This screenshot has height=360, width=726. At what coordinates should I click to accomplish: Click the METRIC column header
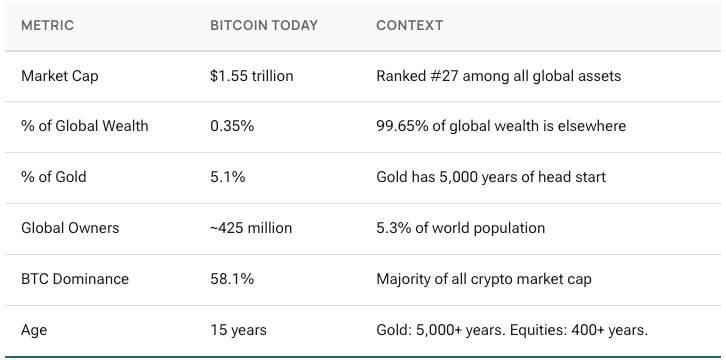(47, 25)
